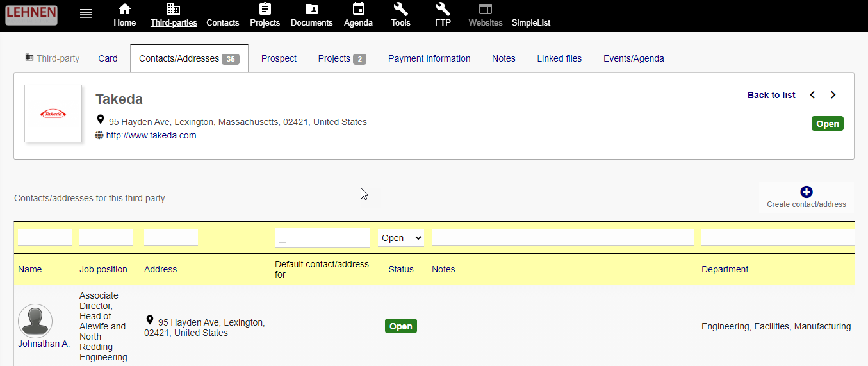Click Default contact/address filter box
Screen dimensions: 868x366
click(322, 238)
